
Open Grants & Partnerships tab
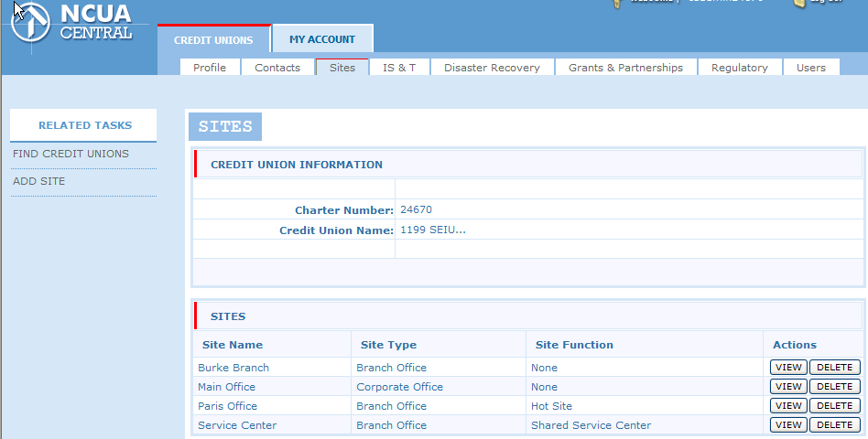[x=625, y=68]
